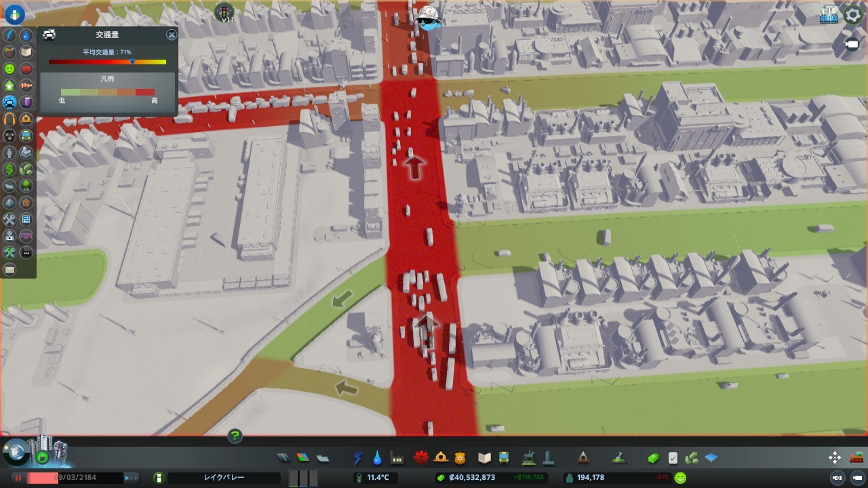Open the bulldozer tool

click(x=856, y=457)
